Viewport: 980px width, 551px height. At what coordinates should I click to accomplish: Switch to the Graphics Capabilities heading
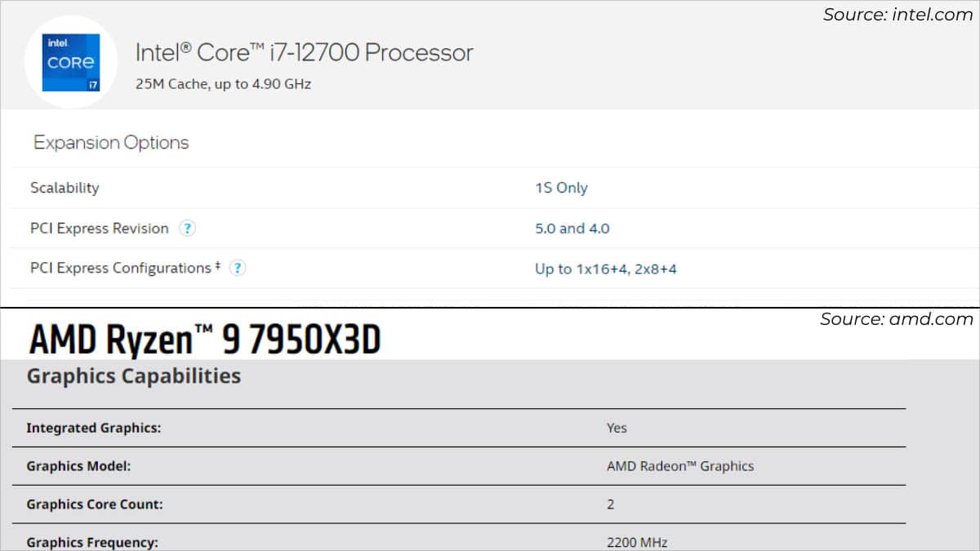(133, 375)
